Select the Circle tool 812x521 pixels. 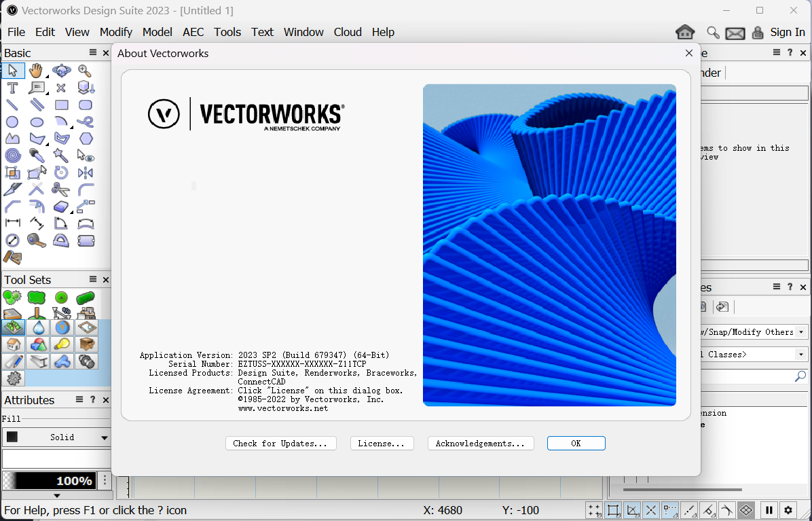(12, 122)
